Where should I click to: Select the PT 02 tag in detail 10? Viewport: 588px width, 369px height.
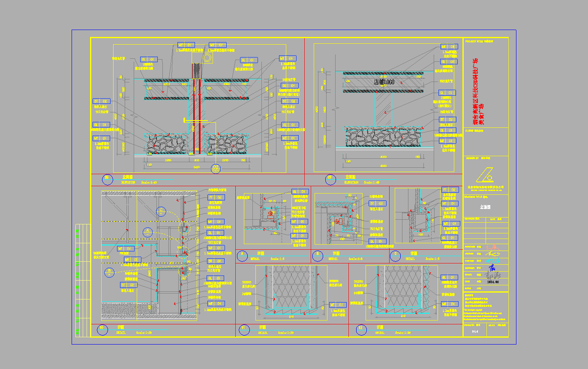[x=216, y=197]
